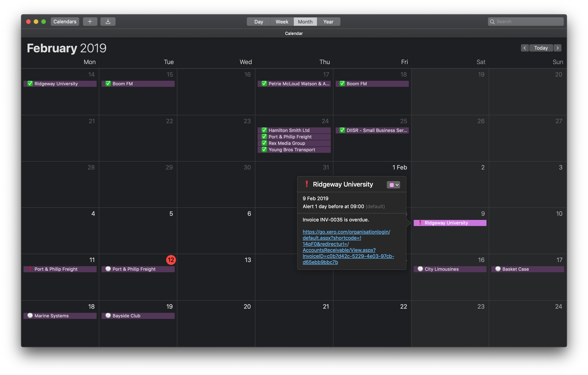
Task: Click clock icon beside Basket Case event
Action: (x=498, y=269)
